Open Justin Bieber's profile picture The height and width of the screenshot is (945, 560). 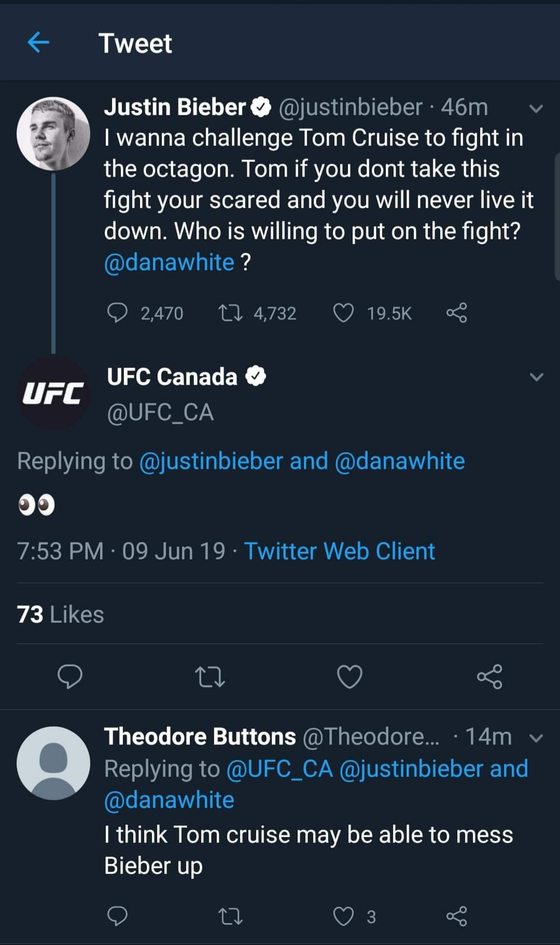coord(53,134)
